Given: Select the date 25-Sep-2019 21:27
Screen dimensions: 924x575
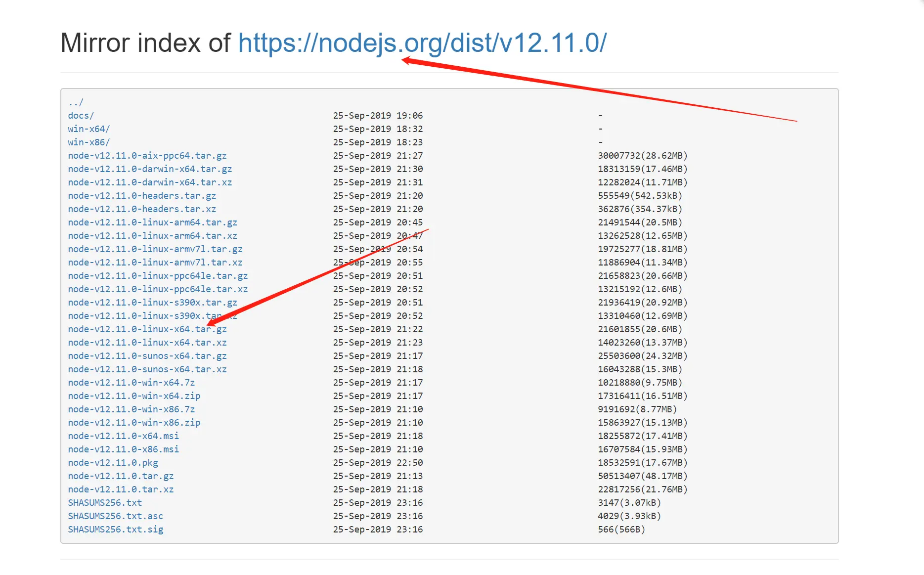Looking at the screenshot, I should [x=378, y=156].
